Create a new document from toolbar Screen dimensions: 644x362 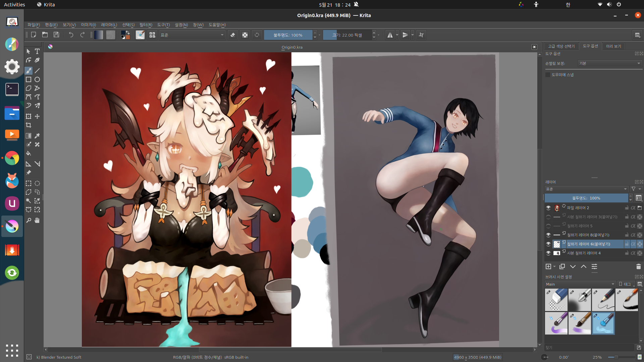coord(34,35)
